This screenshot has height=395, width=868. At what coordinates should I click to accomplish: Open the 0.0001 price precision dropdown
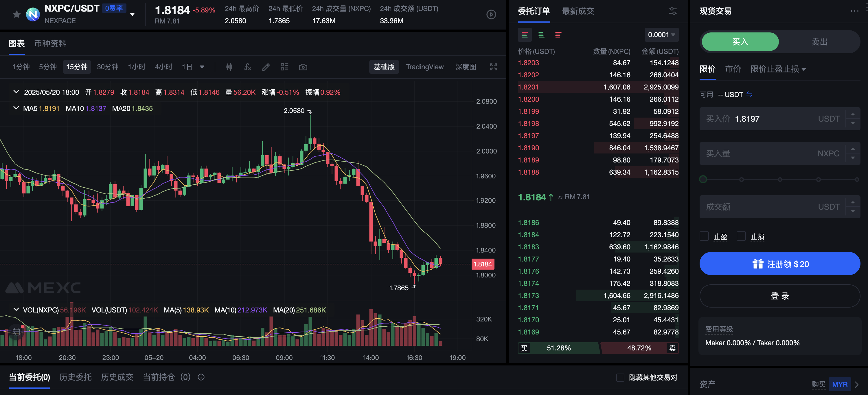tap(661, 35)
